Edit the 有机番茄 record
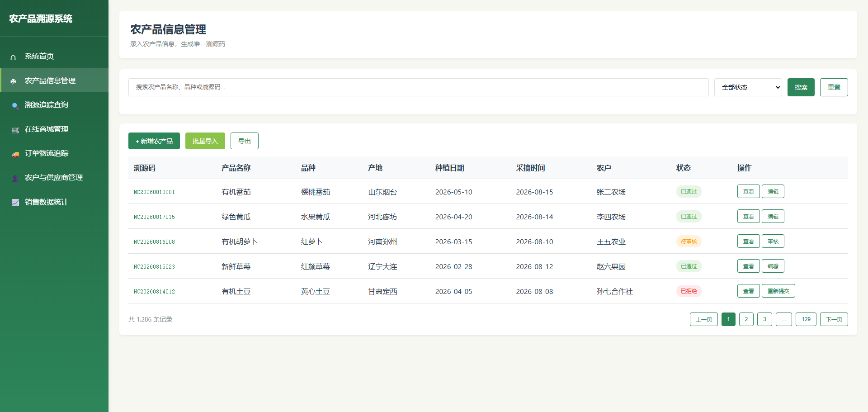Image resolution: width=868 pixels, height=412 pixels. (x=773, y=191)
